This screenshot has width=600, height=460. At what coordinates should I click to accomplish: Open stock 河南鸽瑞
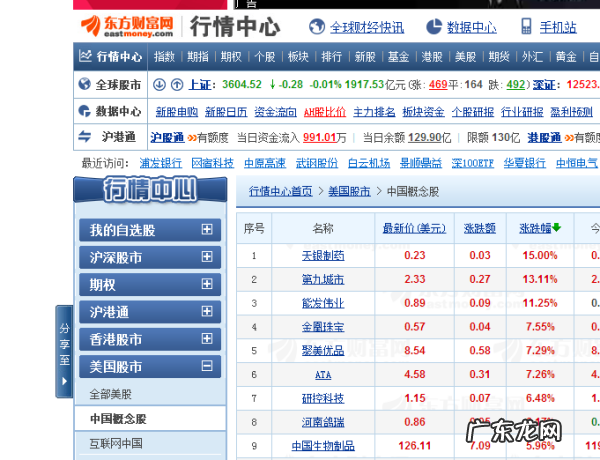pos(323,422)
